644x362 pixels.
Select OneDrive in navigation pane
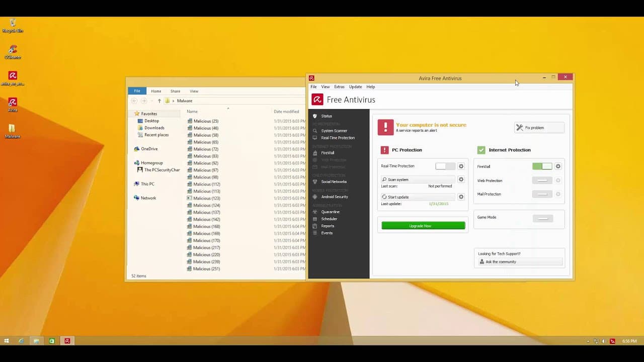149,149
